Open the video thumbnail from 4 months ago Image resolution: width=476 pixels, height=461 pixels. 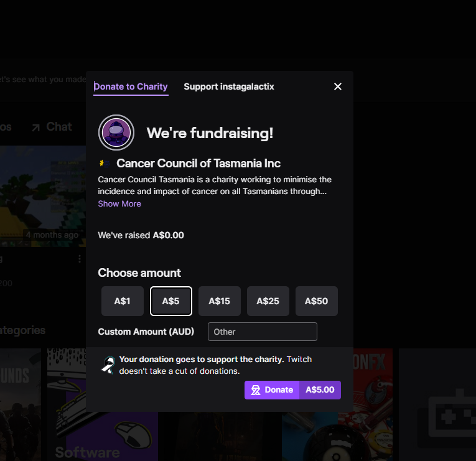[x=43, y=196]
